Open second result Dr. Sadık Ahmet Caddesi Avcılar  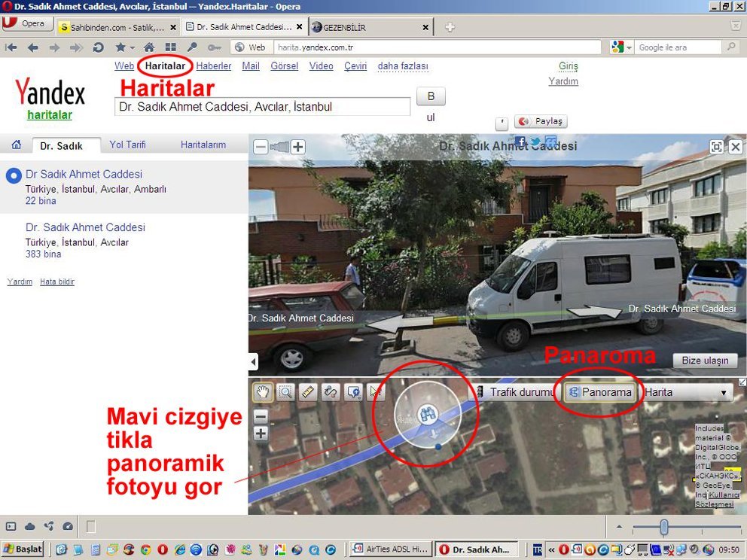(85, 227)
